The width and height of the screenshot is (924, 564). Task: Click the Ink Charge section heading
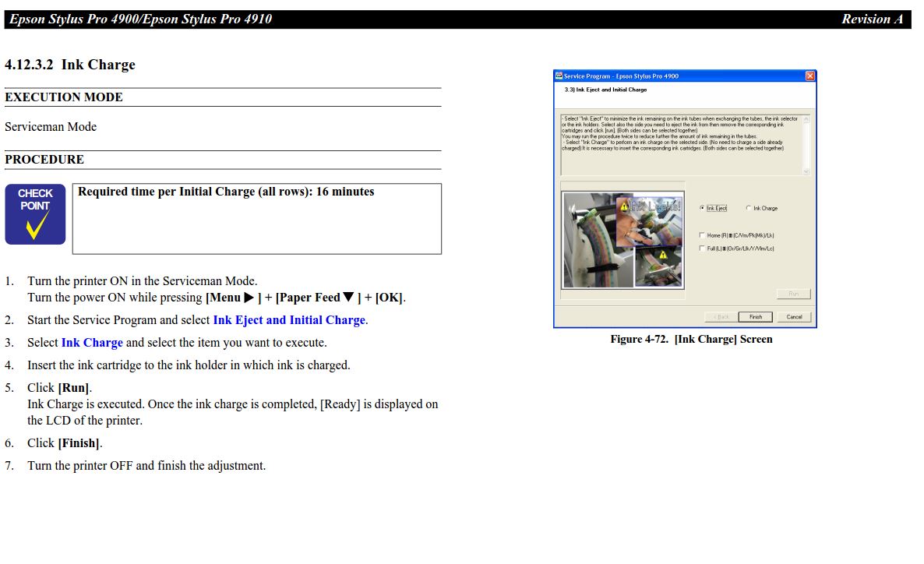click(x=70, y=65)
